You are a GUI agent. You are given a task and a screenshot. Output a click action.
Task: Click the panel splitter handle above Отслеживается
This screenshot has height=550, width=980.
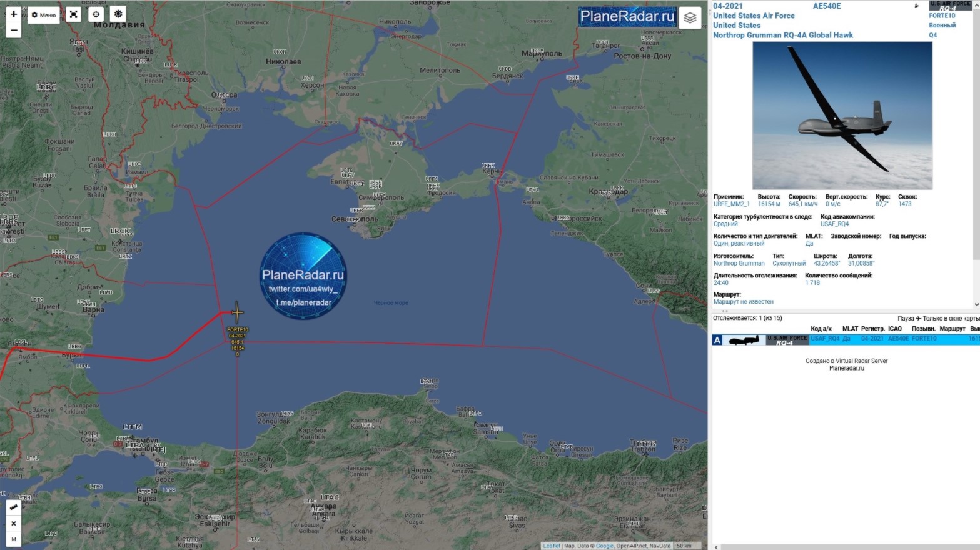point(725,311)
